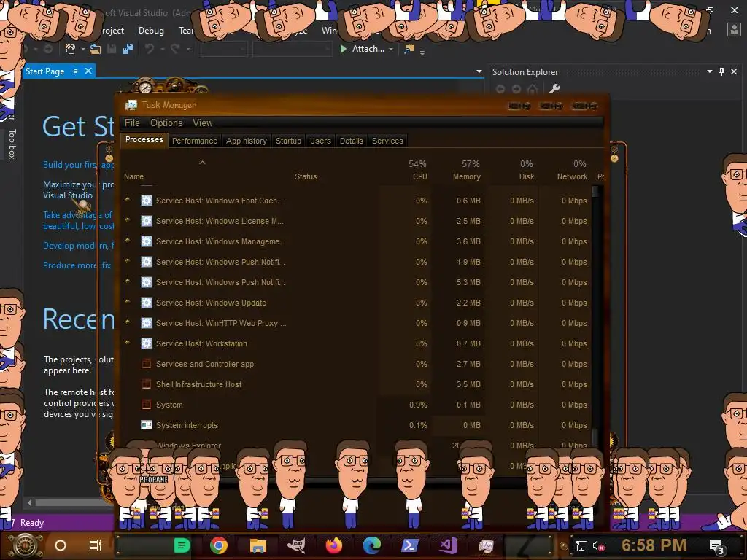Open the New Project icon dropdown arrow

point(83,49)
